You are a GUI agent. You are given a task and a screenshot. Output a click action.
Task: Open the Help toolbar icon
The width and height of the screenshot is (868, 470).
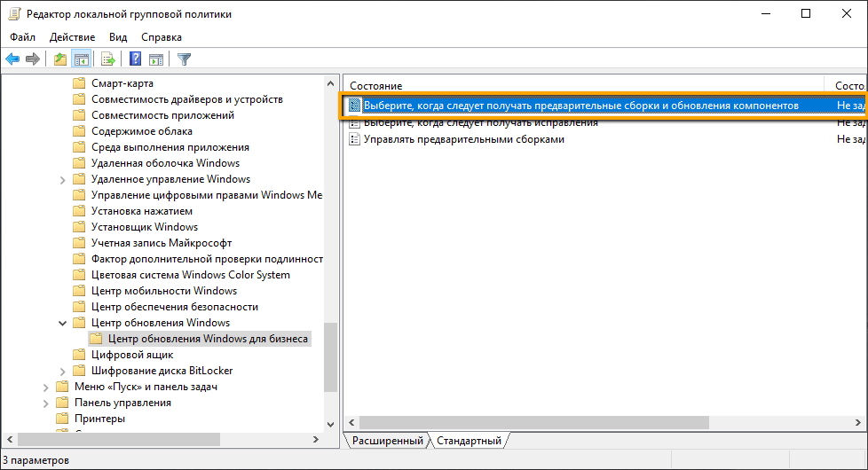(x=135, y=59)
